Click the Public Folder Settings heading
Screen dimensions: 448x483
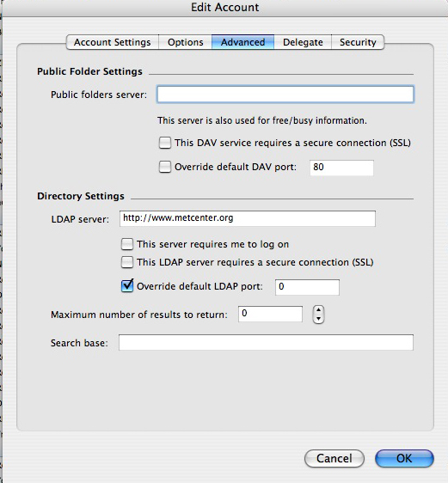tap(89, 71)
